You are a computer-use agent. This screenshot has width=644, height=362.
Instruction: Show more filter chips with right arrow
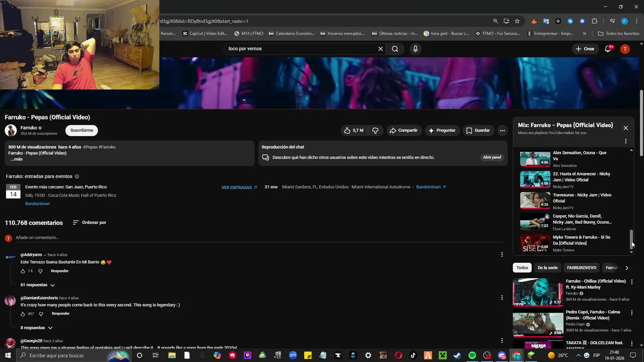626,268
